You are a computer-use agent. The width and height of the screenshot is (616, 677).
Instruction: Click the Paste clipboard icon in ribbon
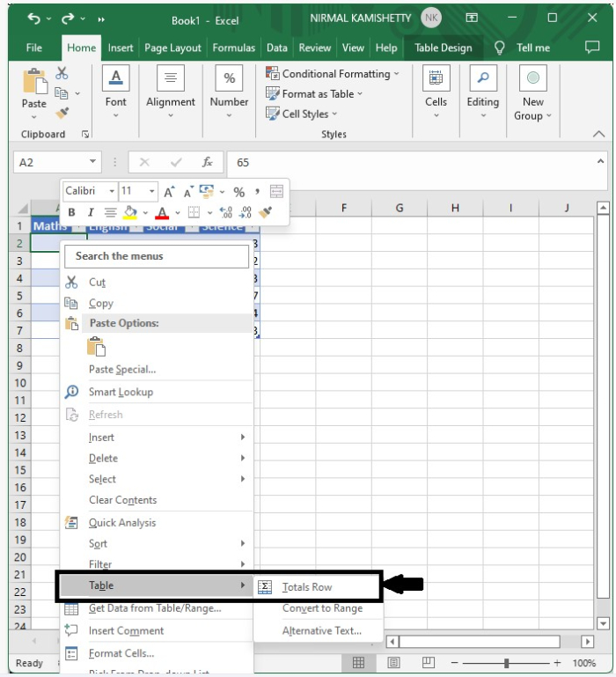coord(34,81)
